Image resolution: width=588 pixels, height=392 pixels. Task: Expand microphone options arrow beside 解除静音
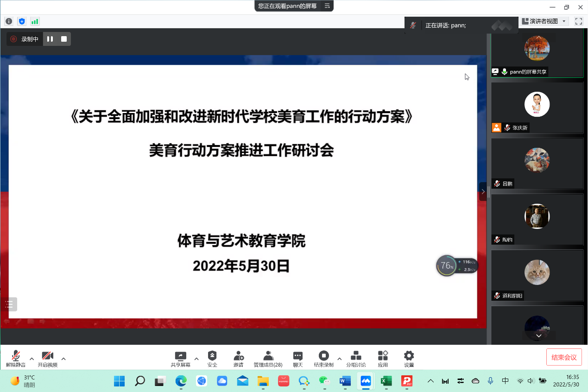[x=32, y=359]
